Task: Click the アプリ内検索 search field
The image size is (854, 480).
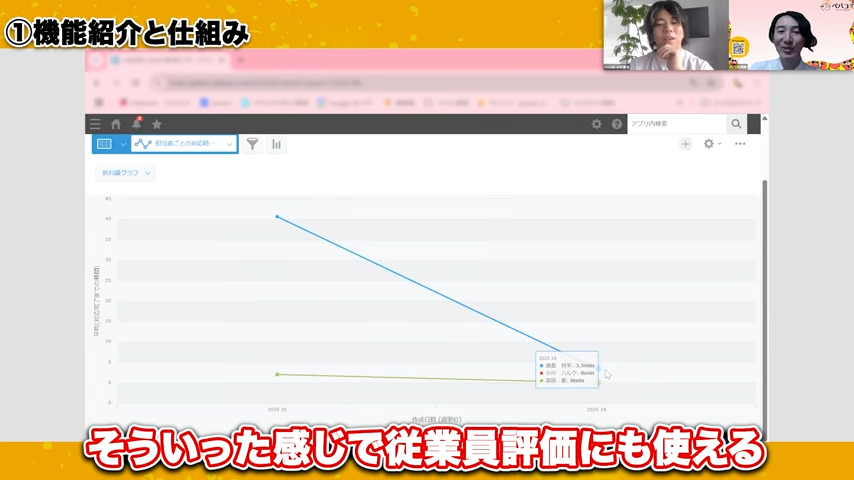Action: click(x=677, y=124)
